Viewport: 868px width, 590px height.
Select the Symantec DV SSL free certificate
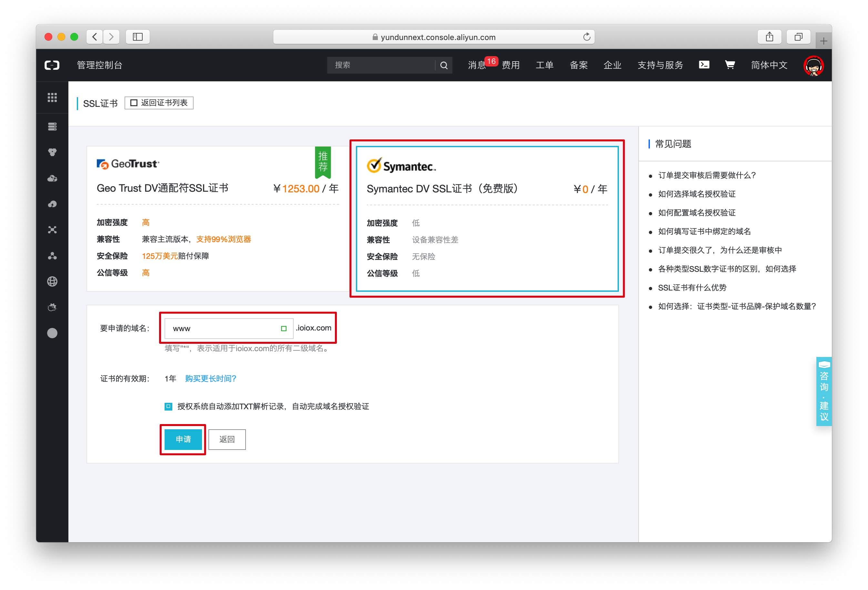[x=487, y=219]
